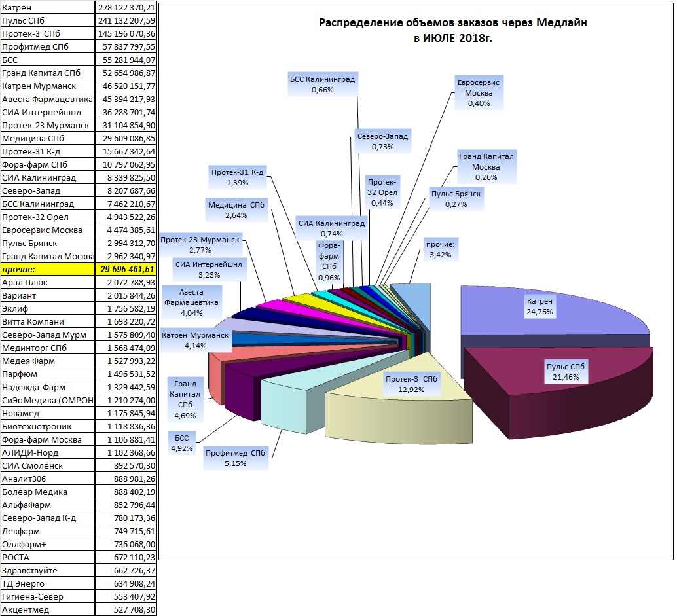Select the Пульс СПб table row name
Screen dimensions: 677x616
pos(48,21)
